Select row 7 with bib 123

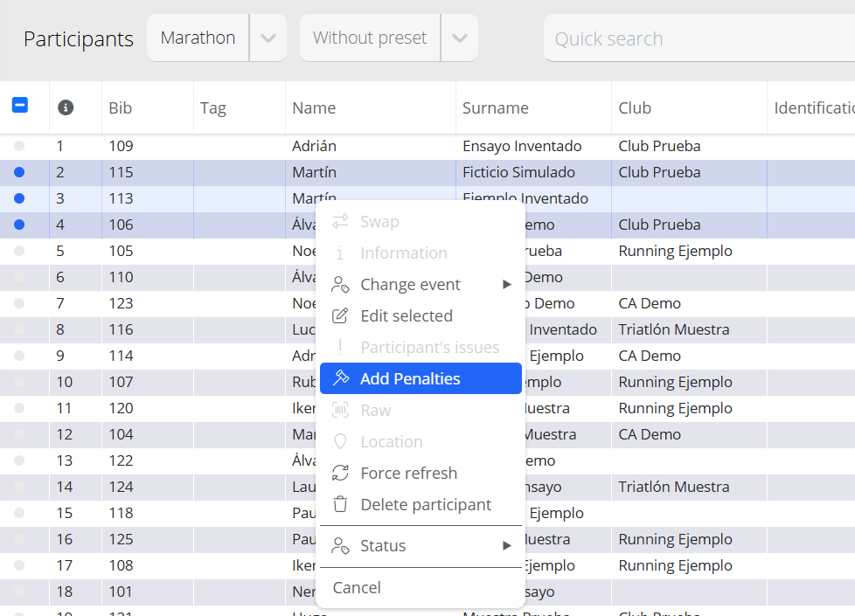click(19, 303)
